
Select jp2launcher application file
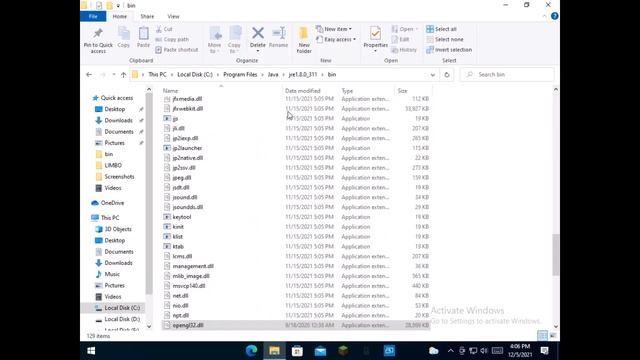click(x=187, y=148)
